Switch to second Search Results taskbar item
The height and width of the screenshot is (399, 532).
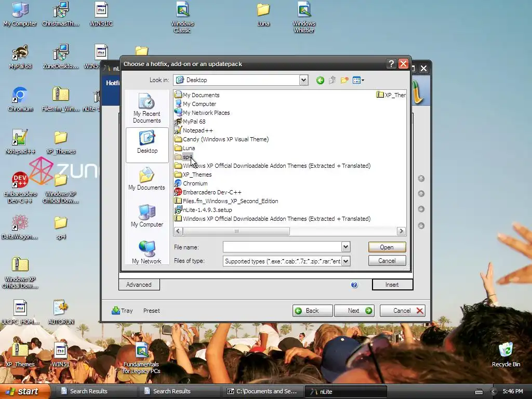(179, 392)
